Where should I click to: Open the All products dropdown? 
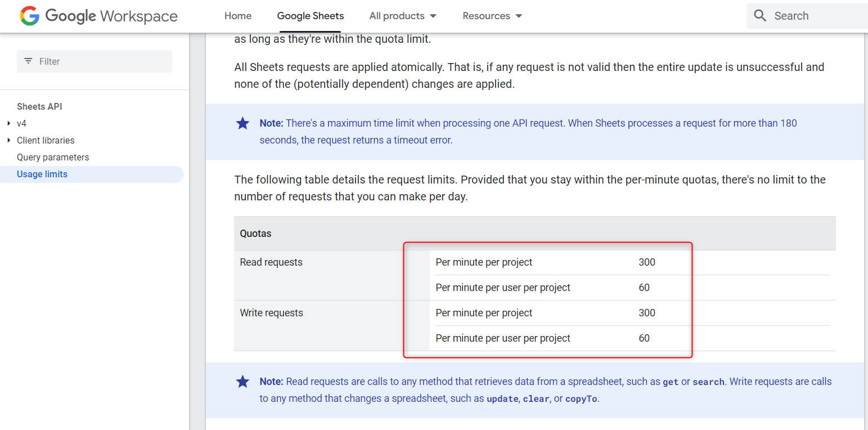403,16
